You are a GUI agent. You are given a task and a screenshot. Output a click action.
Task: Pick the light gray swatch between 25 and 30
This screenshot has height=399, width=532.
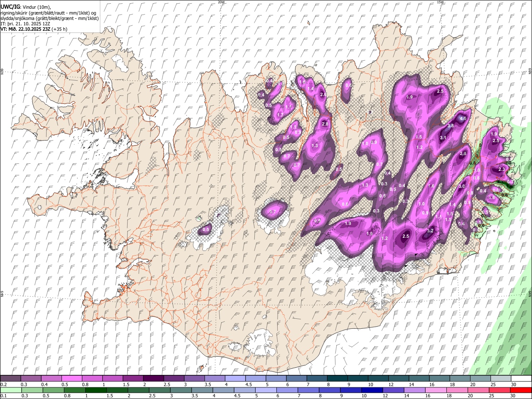pyautogui.click(x=500, y=379)
